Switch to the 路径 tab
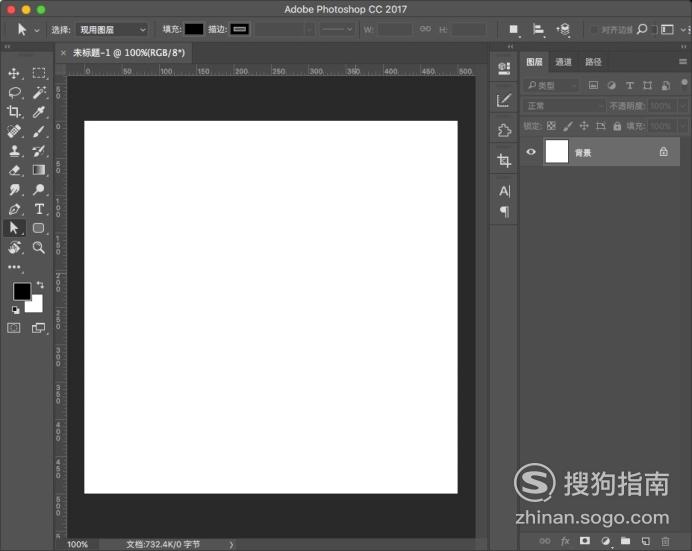The height and width of the screenshot is (551, 692). click(x=593, y=62)
